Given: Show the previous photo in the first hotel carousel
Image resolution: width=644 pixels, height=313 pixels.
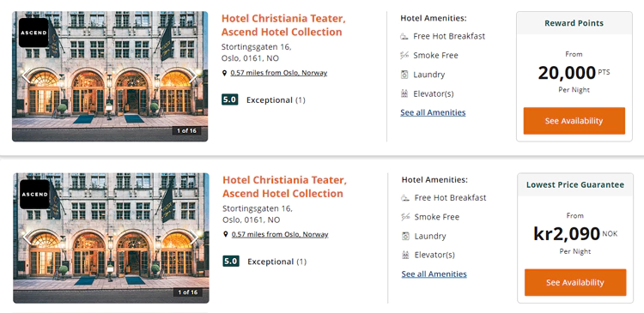Looking at the screenshot, I should (x=27, y=75).
